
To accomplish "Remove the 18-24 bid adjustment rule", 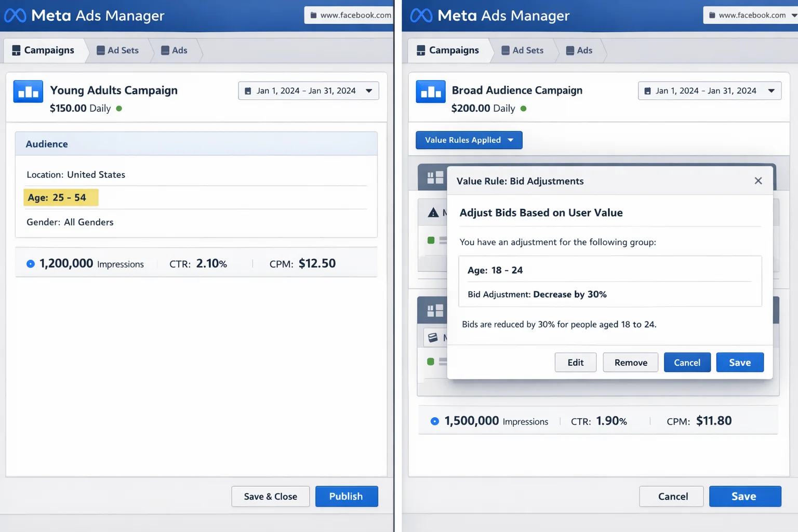I will (630, 362).
